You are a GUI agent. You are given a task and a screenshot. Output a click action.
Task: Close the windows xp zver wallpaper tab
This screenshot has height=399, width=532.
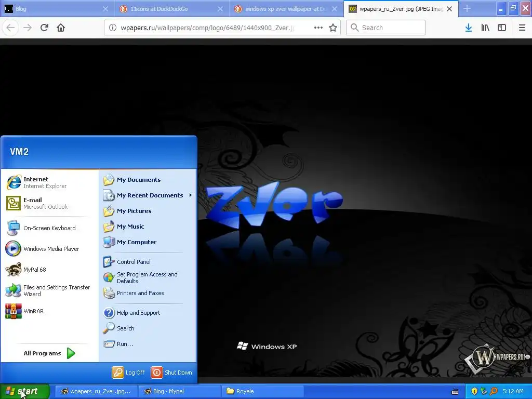(335, 9)
